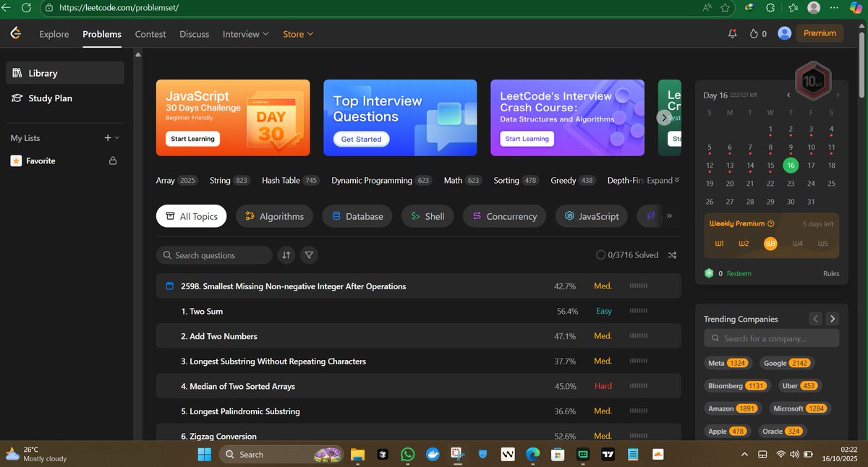Viewport: 868px width, 467px height.
Task: Click the LeetCode logo icon
Action: pos(16,33)
